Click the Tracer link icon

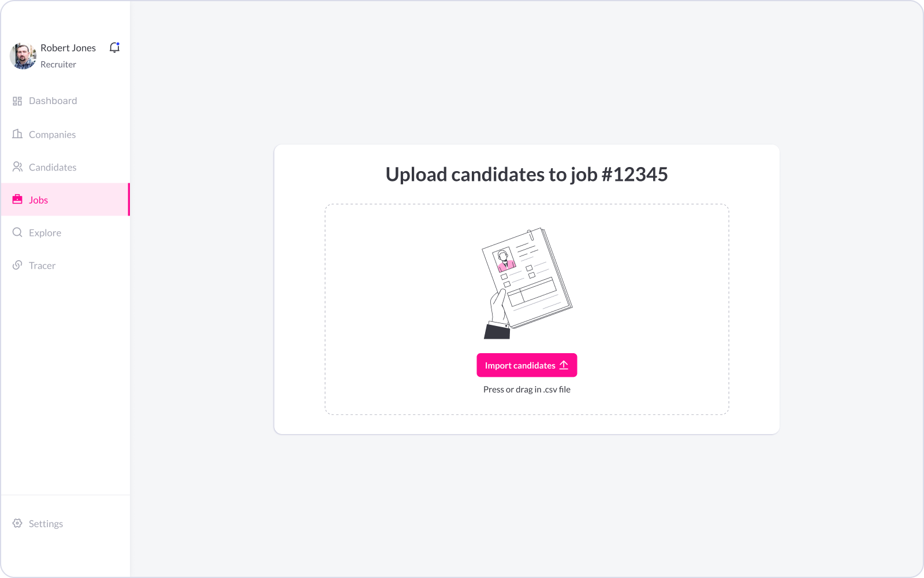[17, 265]
